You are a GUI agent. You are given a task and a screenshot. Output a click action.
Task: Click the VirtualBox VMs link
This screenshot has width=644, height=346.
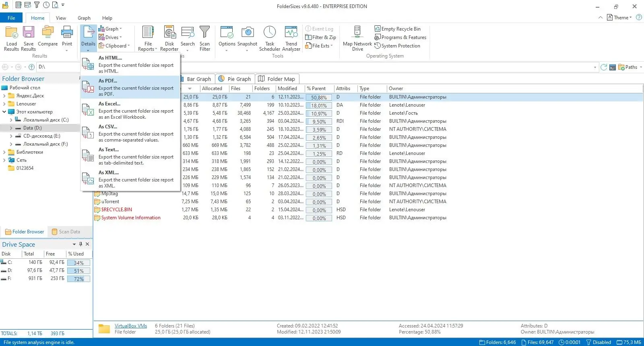131,326
